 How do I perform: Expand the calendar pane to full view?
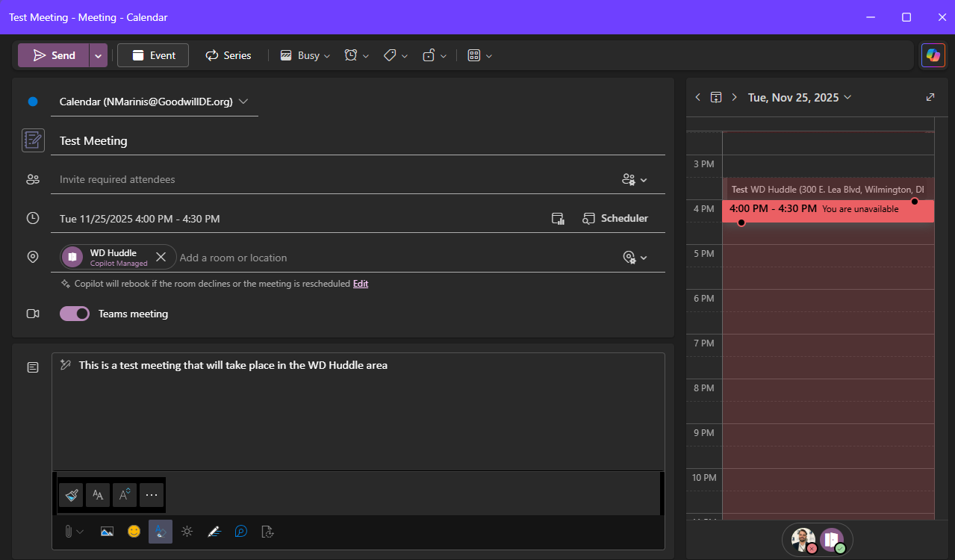tap(930, 97)
